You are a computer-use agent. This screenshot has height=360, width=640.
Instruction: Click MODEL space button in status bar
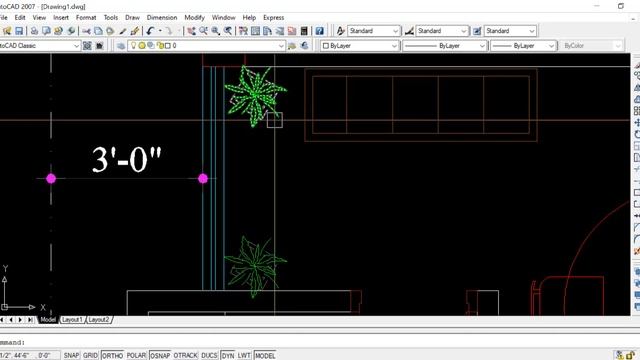(265, 356)
